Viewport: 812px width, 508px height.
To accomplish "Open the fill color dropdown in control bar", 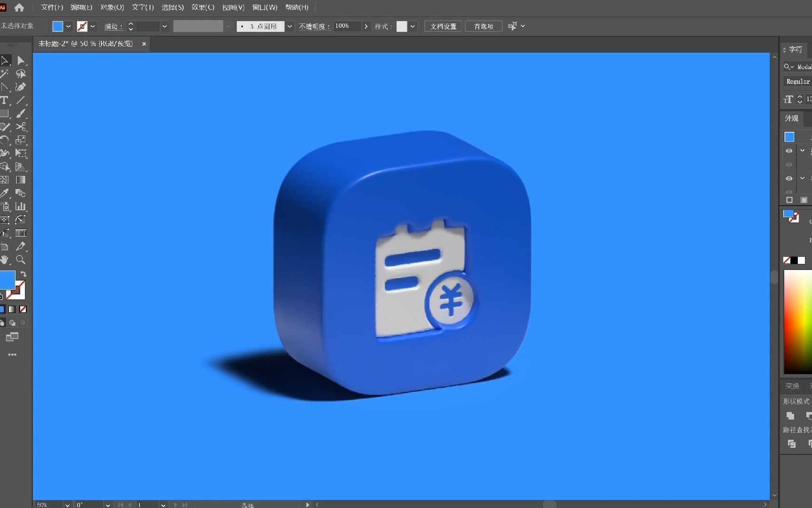I will (x=69, y=26).
